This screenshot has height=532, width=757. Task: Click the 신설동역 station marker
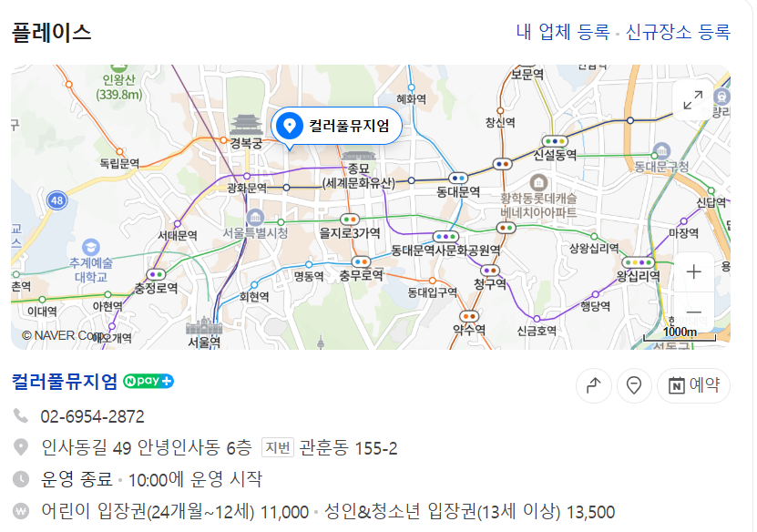(x=555, y=141)
